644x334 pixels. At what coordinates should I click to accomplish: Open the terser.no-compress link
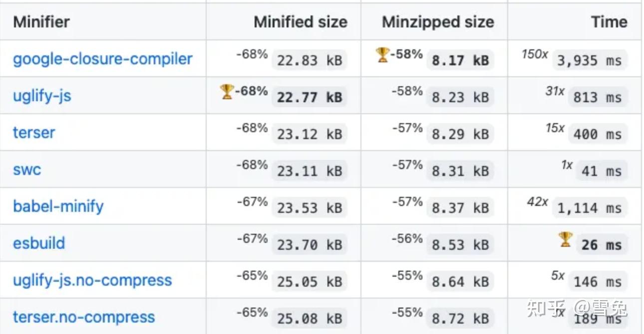point(84,317)
